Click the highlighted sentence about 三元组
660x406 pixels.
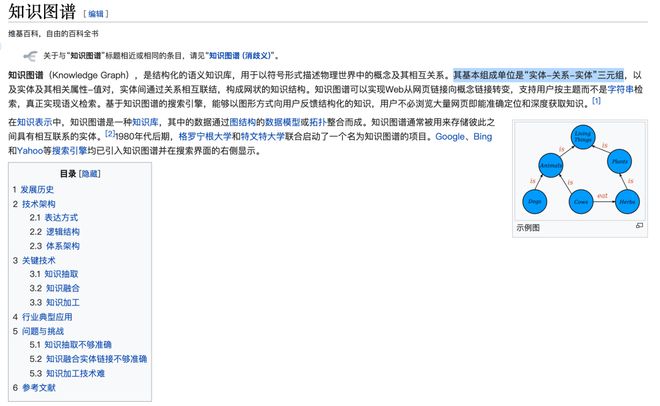[538, 75]
